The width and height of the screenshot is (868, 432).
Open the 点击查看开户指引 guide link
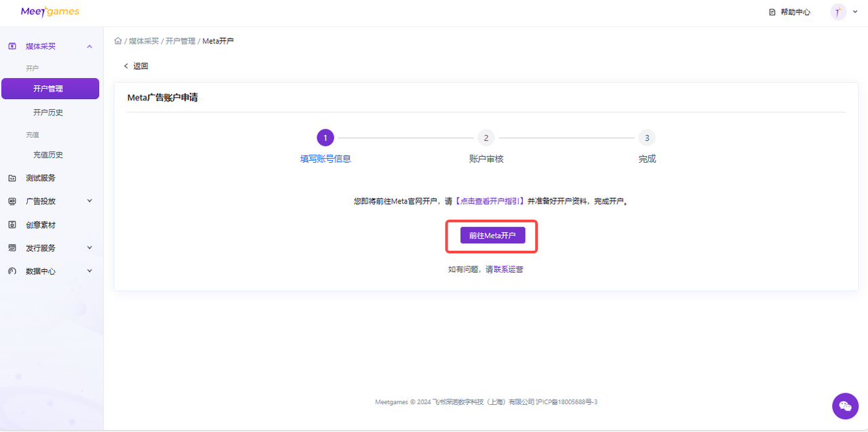coord(490,201)
